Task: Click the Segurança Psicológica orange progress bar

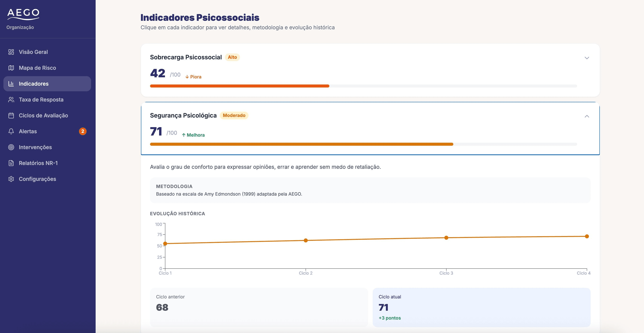Action: (x=302, y=144)
